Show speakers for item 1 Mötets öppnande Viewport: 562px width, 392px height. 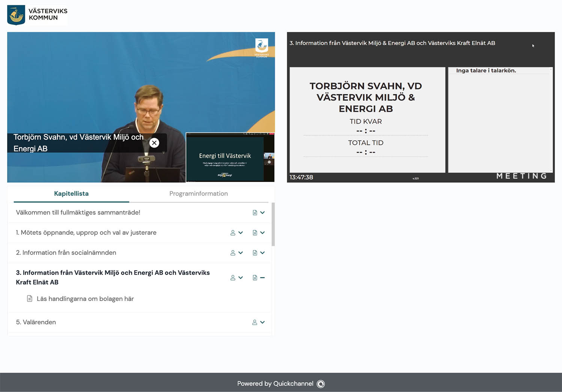(x=236, y=233)
